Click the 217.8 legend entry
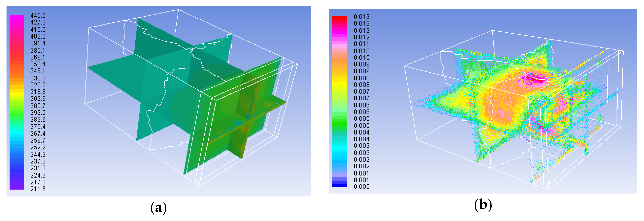 pos(38,182)
